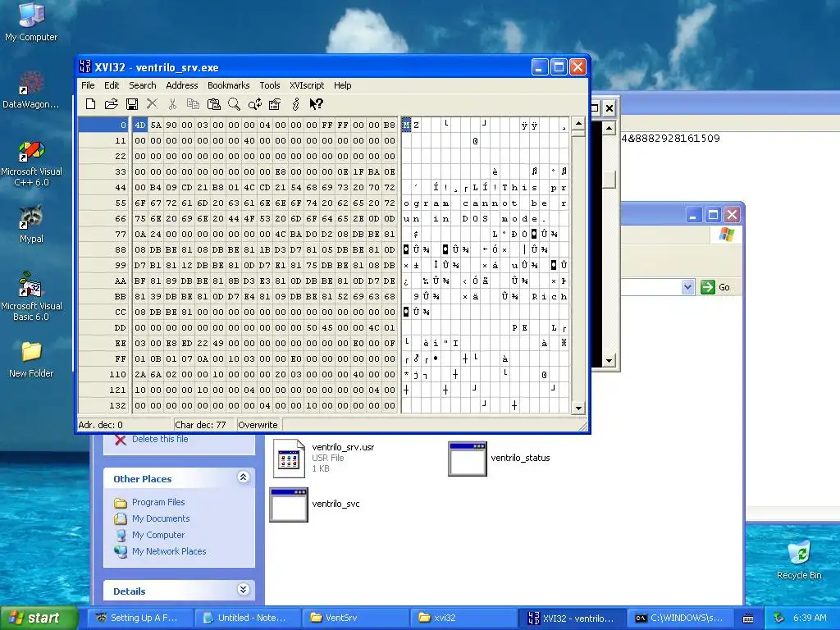This screenshot has height=630, width=840.
Task: Switch to the VentSrv taskbar button
Action: pos(354,618)
